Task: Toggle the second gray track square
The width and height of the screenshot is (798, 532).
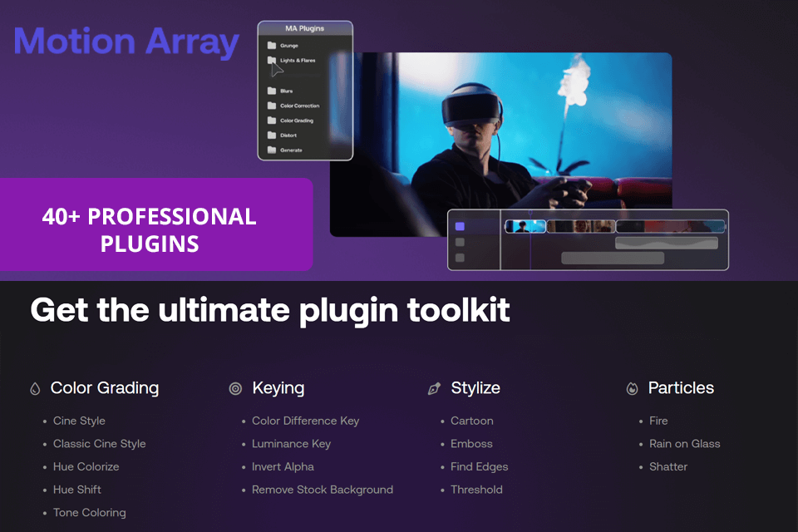Action: click(460, 243)
